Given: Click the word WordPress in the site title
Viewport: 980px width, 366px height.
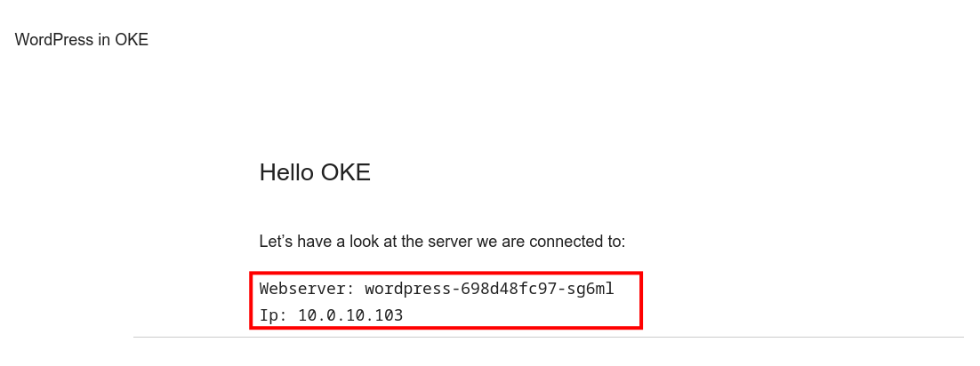Looking at the screenshot, I should [x=54, y=40].
